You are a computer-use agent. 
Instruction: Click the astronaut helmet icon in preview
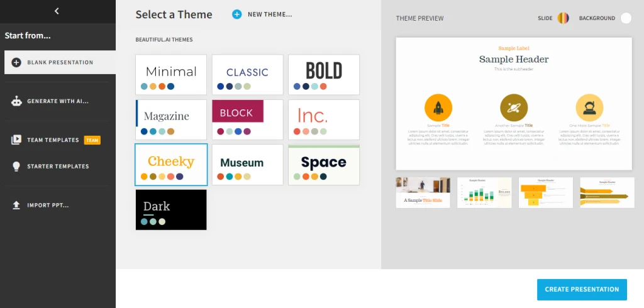[x=589, y=107]
